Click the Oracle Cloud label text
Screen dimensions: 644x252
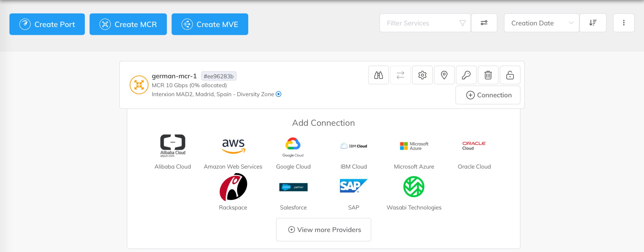point(474,166)
